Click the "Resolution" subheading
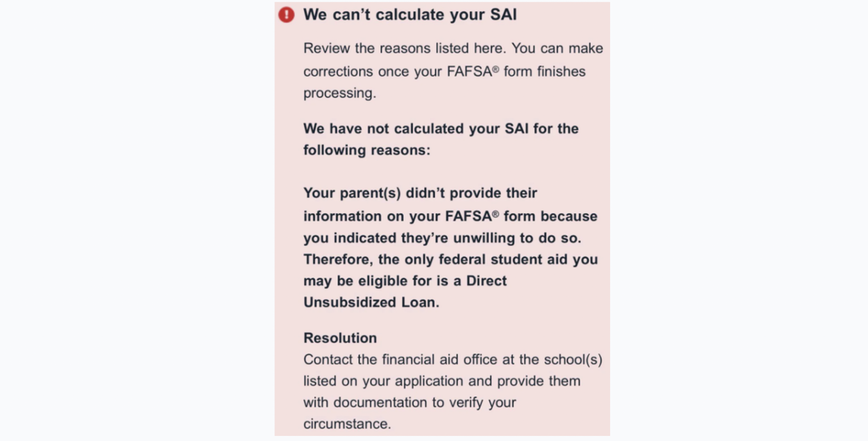868x441 pixels. click(x=340, y=338)
